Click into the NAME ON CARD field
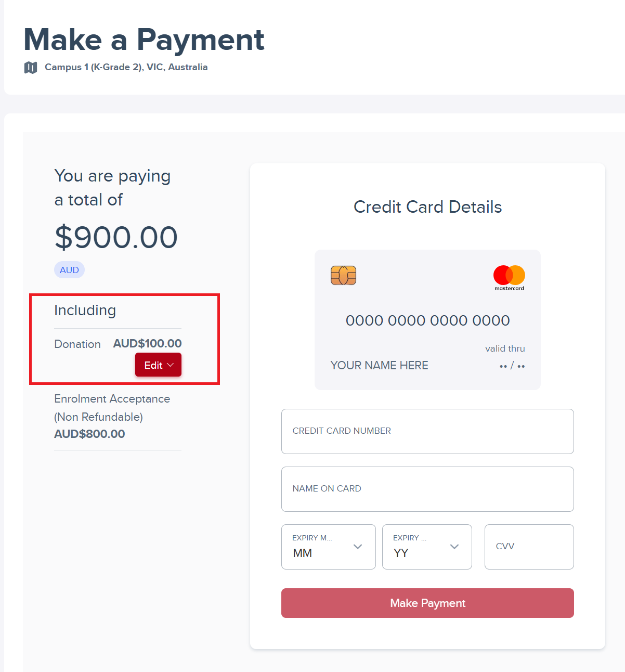 [x=427, y=489]
